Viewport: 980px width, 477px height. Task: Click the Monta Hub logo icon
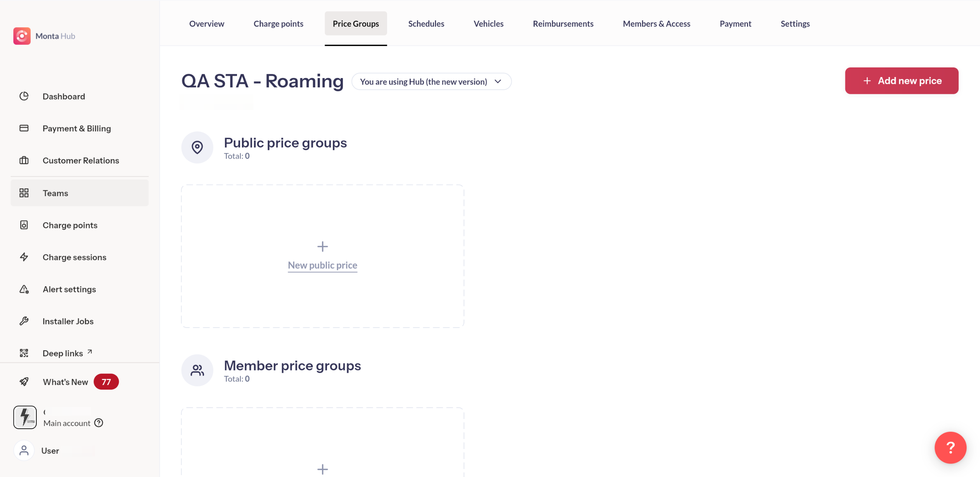click(x=22, y=36)
